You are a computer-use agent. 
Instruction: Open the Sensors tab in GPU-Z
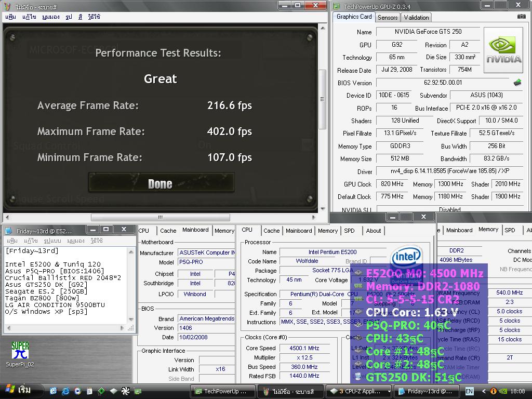click(388, 18)
